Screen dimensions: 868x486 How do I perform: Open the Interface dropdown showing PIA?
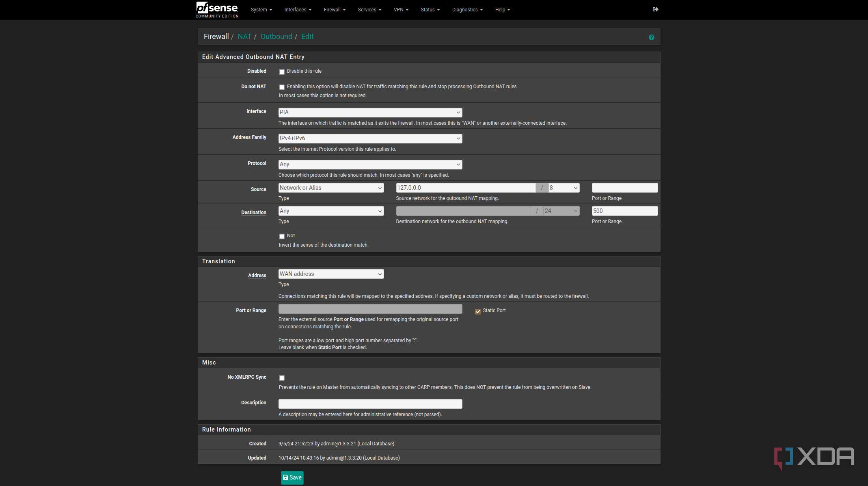click(x=370, y=112)
